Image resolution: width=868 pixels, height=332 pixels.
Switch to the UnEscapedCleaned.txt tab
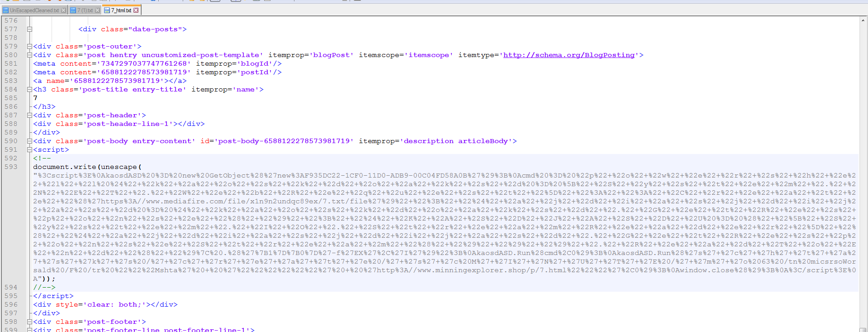[34, 10]
